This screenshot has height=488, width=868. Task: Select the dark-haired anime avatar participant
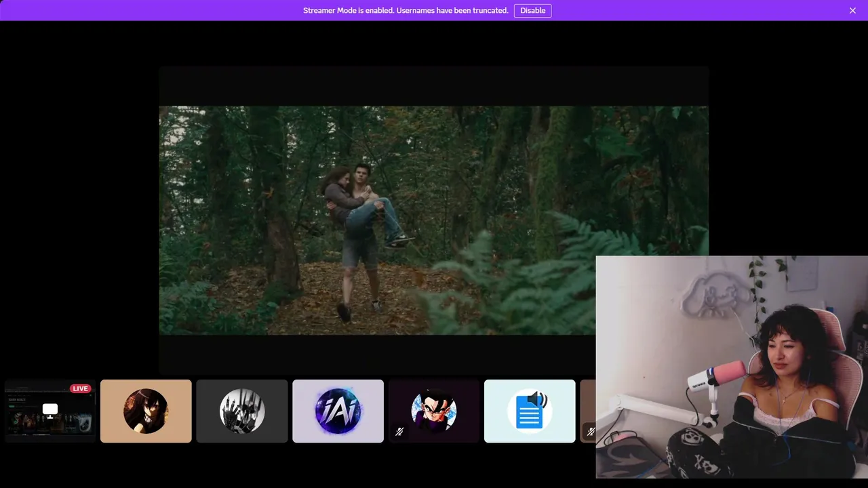146,411
